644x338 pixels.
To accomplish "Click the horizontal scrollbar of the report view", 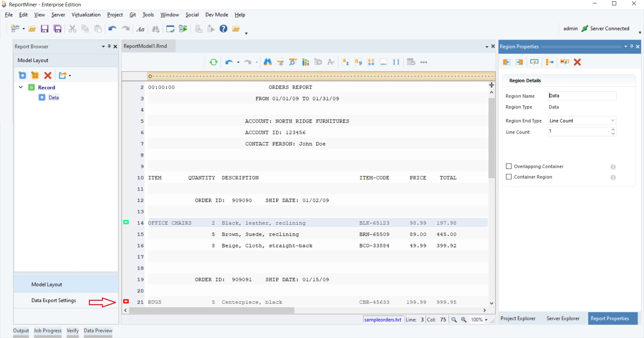I will tap(211, 311).
